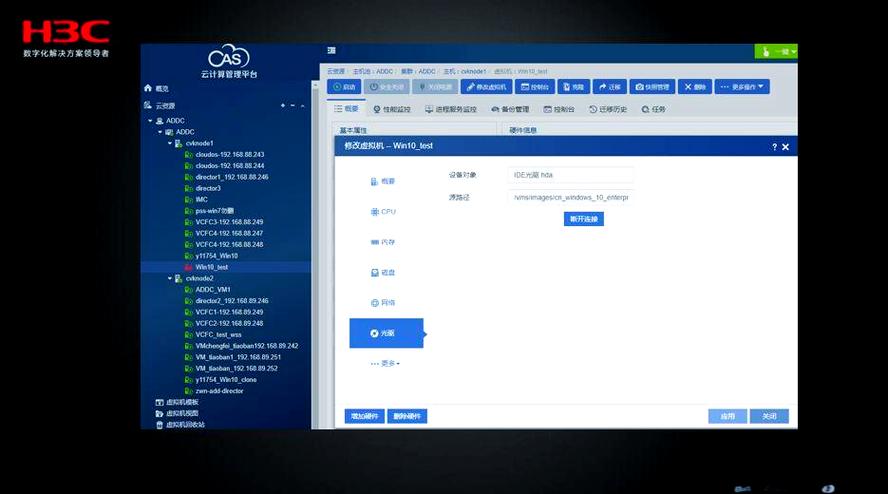Click the 快照管理 snapshot camera button

pos(650,87)
